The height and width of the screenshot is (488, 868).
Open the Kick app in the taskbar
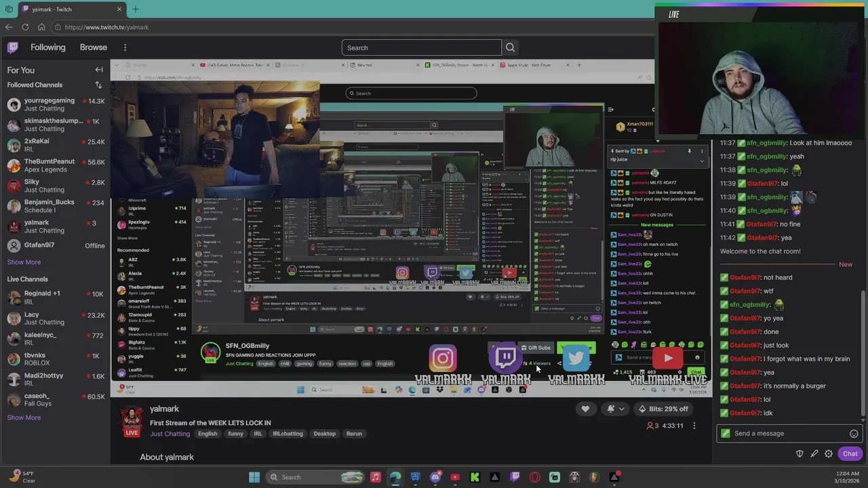point(475,477)
